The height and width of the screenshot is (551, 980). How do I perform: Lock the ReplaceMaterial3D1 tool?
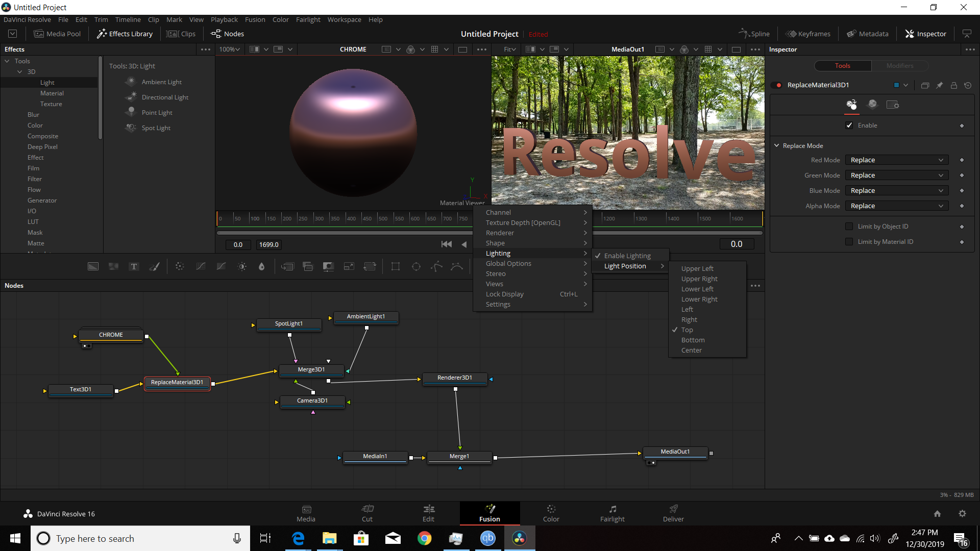(953, 85)
